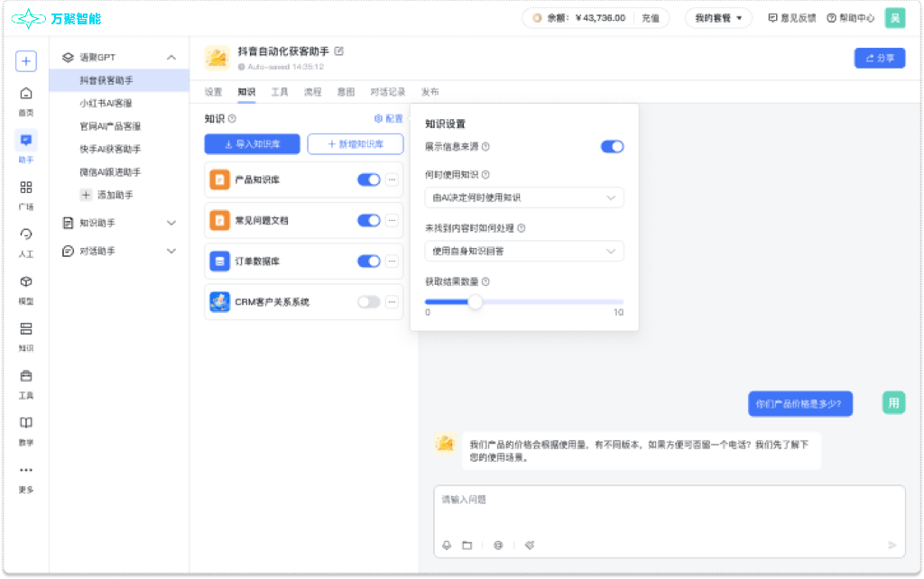
Task: Click 充值 recharge link
Action: 651,18
